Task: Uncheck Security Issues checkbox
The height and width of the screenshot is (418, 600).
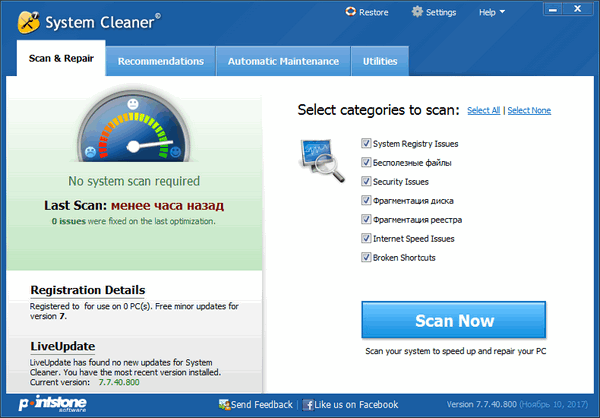Action: point(366,181)
